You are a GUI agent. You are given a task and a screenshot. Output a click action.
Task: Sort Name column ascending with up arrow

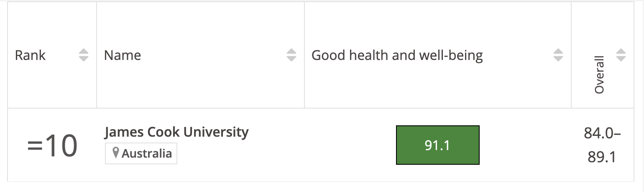(x=291, y=52)
